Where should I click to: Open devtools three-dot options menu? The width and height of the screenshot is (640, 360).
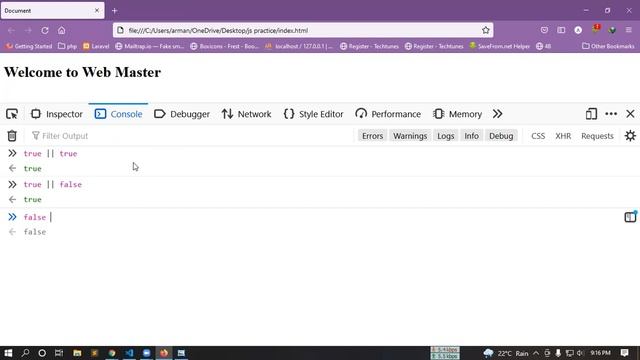(x=611, y=114)
